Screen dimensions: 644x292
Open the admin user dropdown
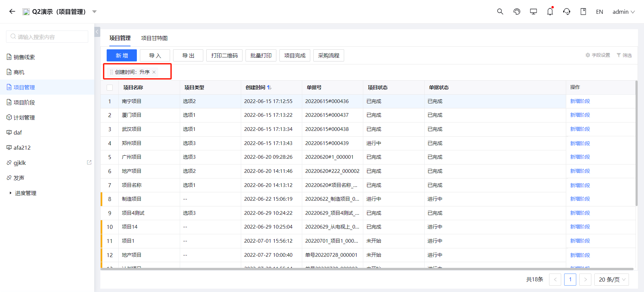click(x=624, y=12)
